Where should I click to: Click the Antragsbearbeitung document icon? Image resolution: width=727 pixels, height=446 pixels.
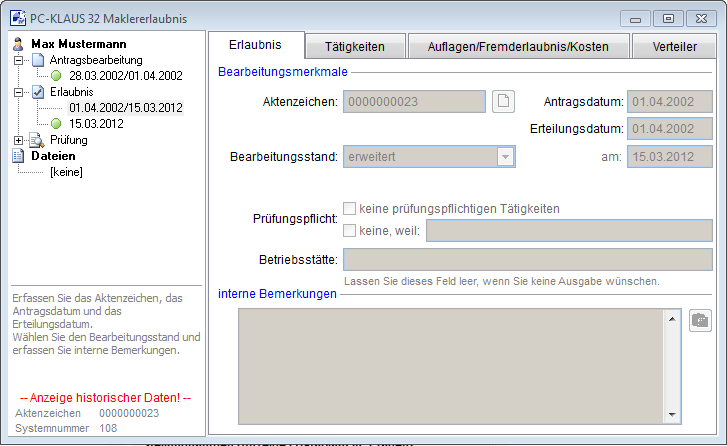click(x=38, y=60)
